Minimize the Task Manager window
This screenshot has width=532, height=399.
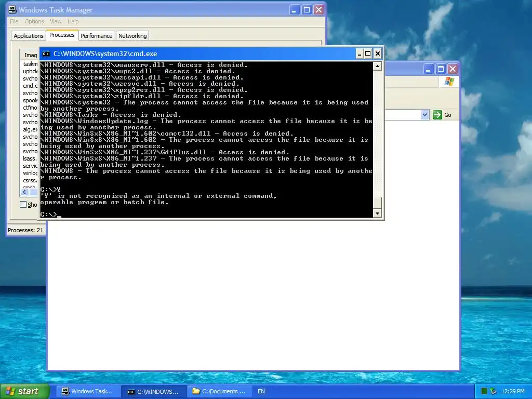coord(294,10)
